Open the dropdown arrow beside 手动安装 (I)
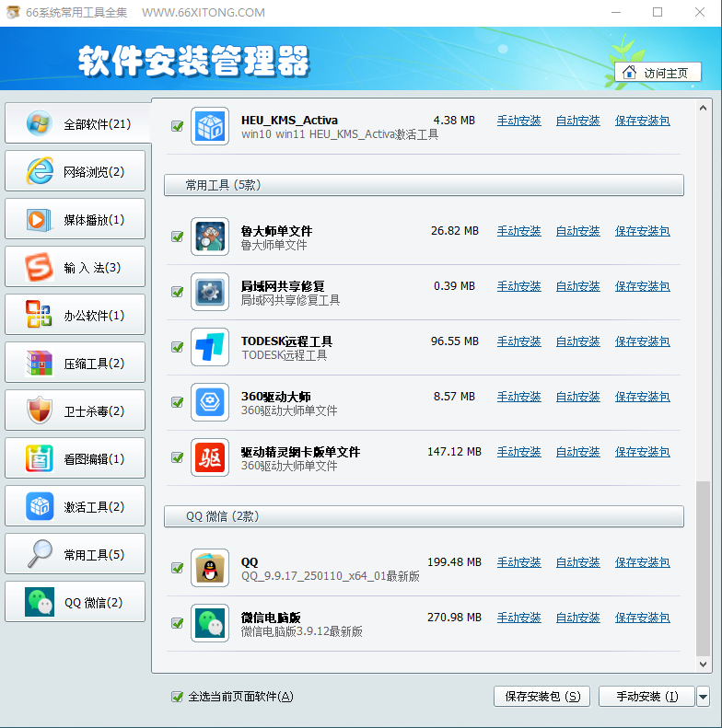 pos(703,697)
